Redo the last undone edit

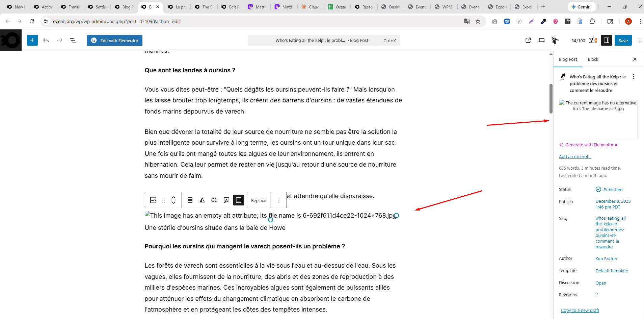[59, 41]
